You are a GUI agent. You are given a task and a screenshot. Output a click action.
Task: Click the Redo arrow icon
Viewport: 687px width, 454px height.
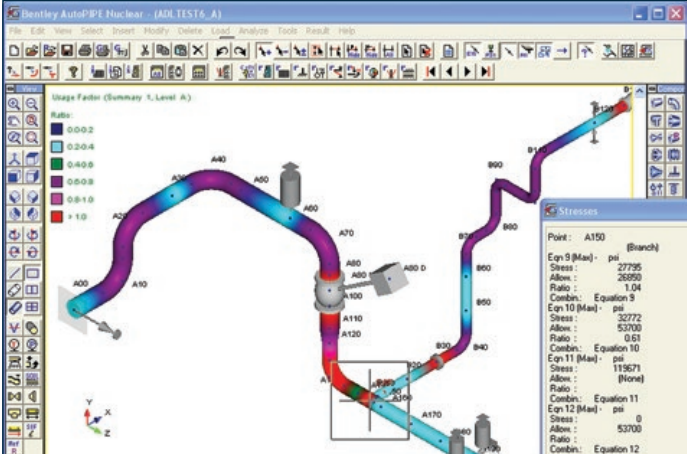240,51
